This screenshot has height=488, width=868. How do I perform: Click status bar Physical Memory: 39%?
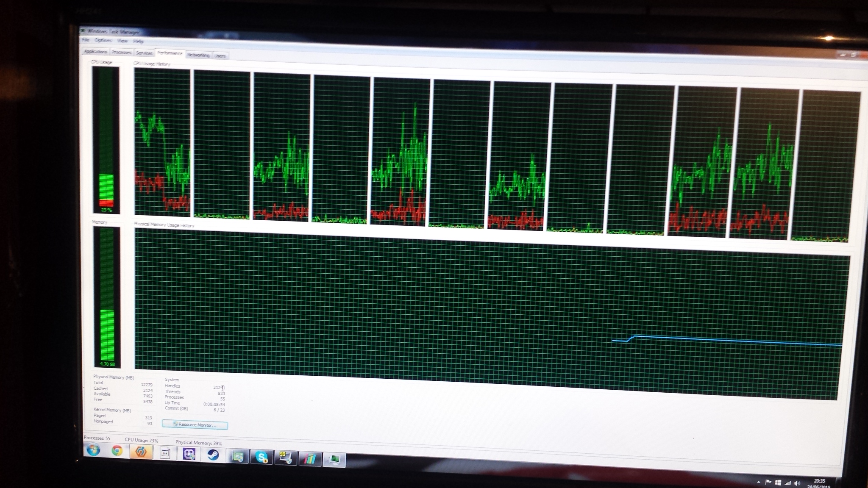pos(199,443)
